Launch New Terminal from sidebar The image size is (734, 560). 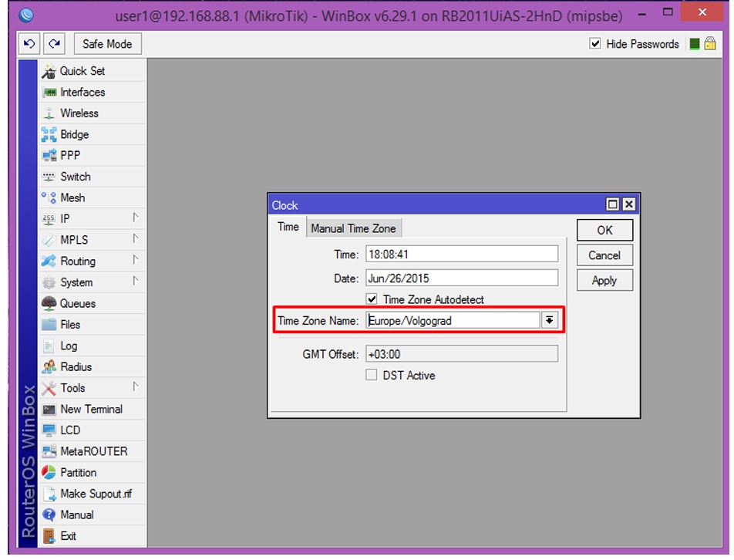point(91,410)
